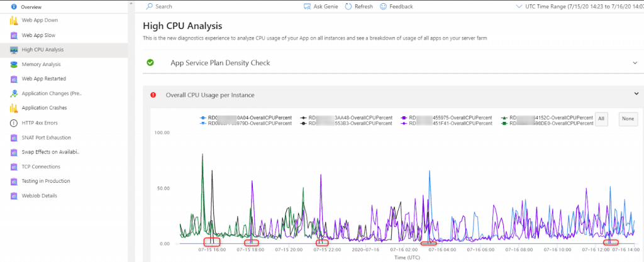Click the 07-16 04:00 axis label
This screenshot has height=262, width=644.
442,249
